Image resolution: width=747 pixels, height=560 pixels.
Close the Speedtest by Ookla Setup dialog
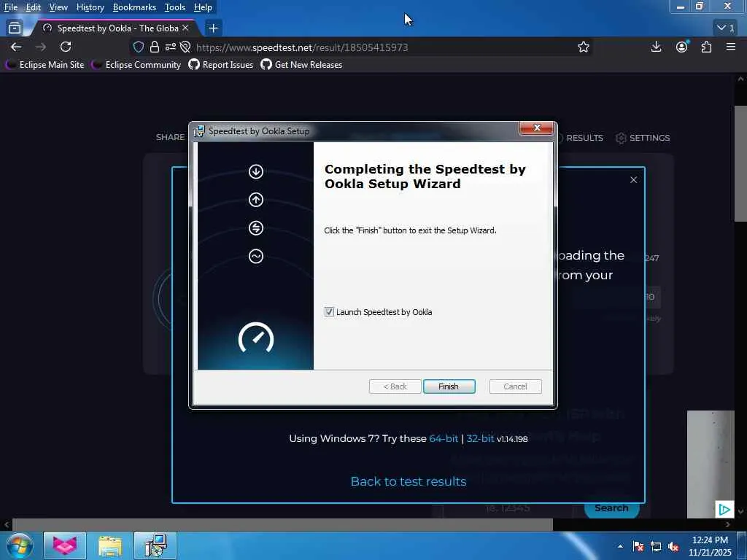[536, 128]
